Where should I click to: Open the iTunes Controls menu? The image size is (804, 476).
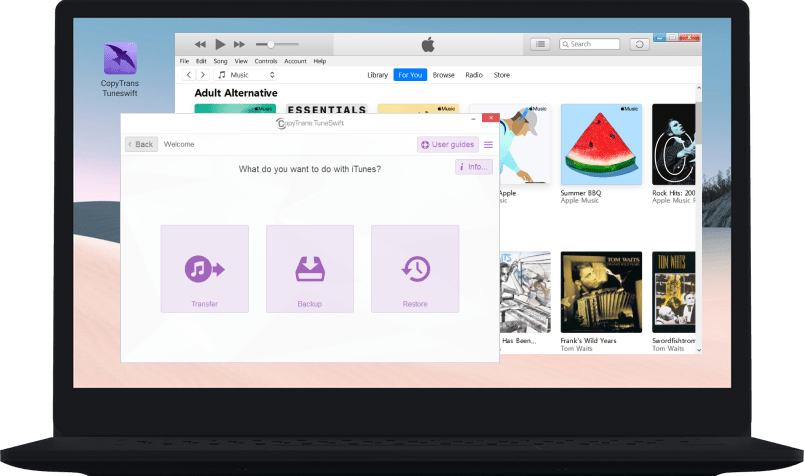click(266, 61)
